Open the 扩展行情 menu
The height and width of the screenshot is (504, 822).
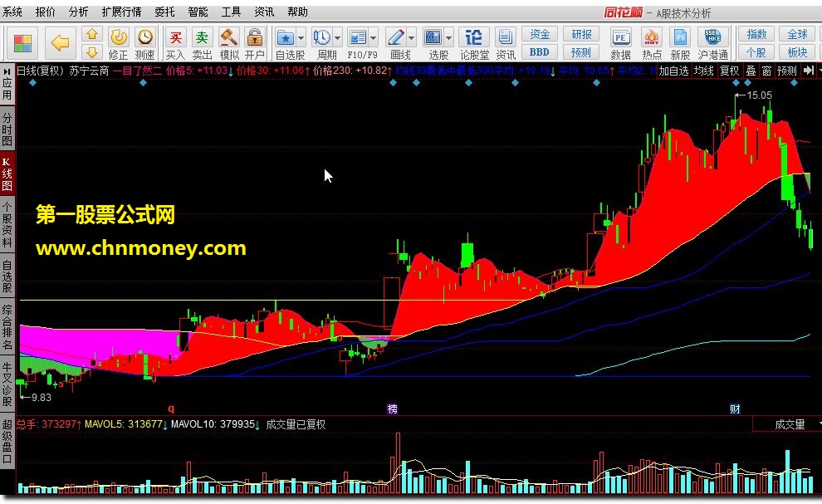coord(121,12)
